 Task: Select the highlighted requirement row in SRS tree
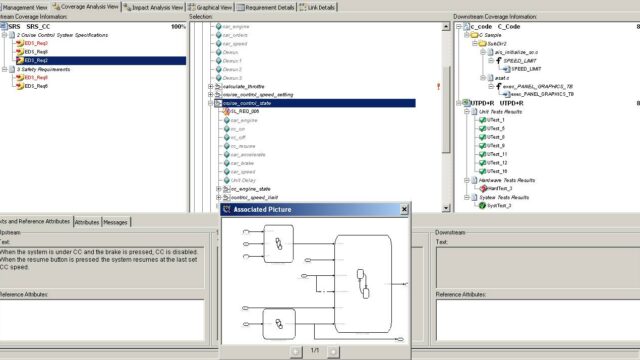pos(101,60)
